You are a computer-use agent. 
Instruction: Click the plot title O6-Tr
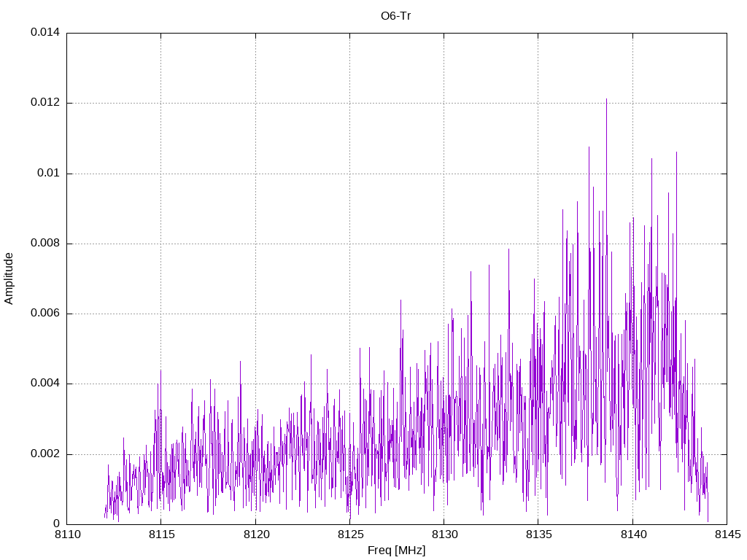(395, 16)
